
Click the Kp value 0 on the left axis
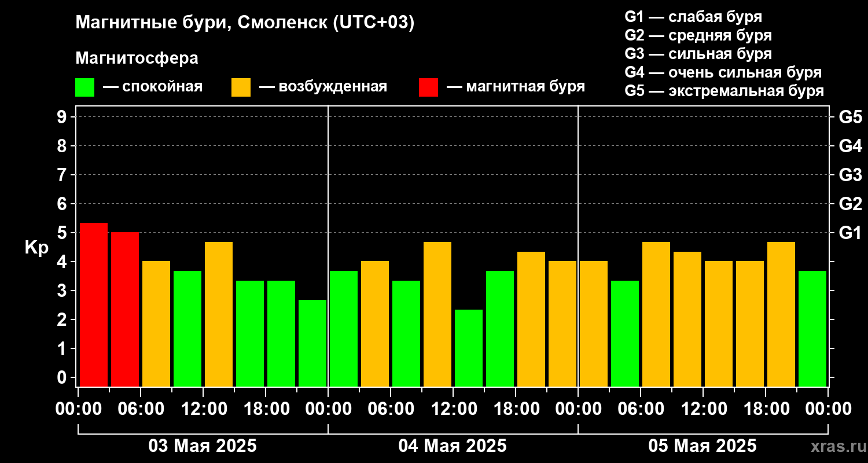pos(62,377)
